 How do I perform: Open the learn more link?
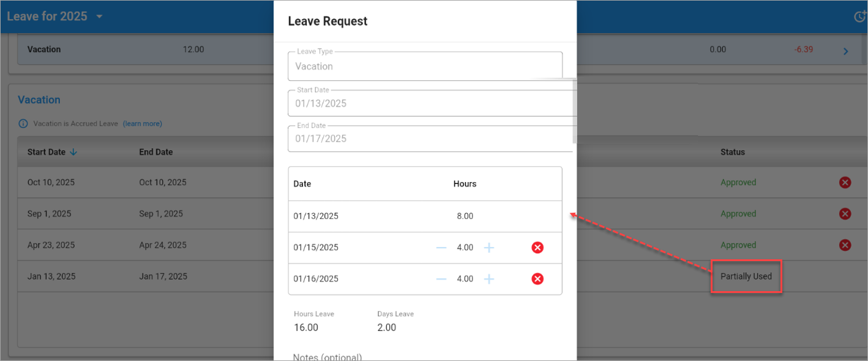pos(143,124)
